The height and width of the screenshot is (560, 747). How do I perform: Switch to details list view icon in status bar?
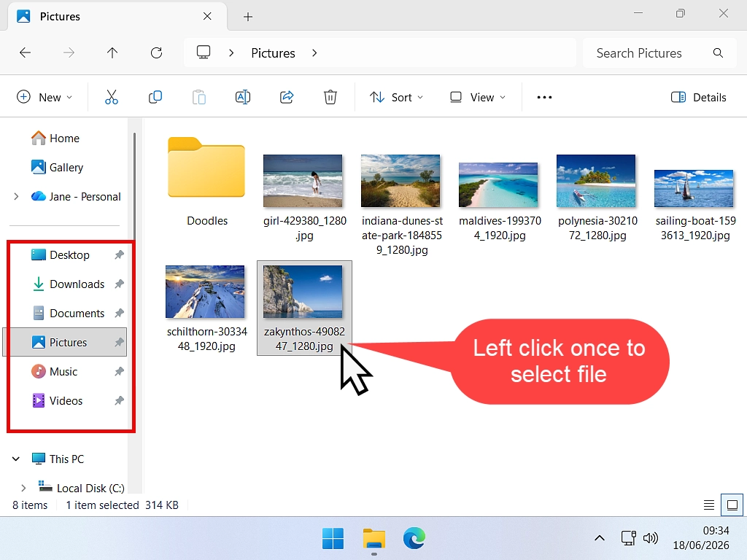pyautogui.click(x=709, y=505)
